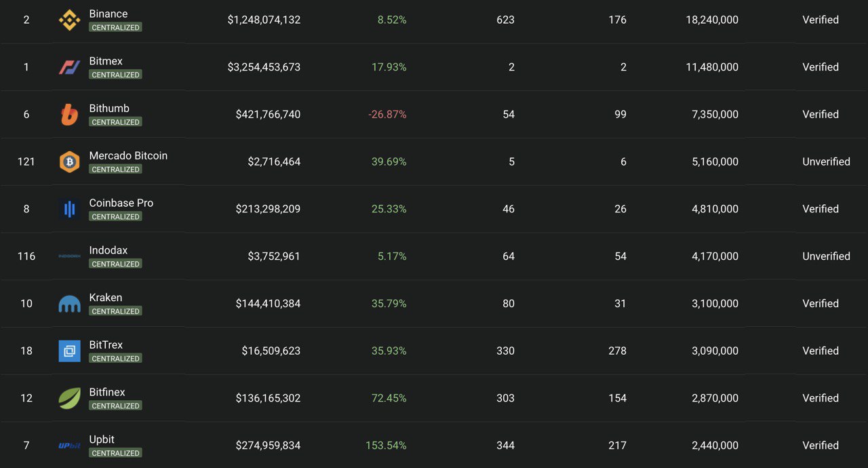
Task: Click the Indodax logo
Action: pos(69,256)
